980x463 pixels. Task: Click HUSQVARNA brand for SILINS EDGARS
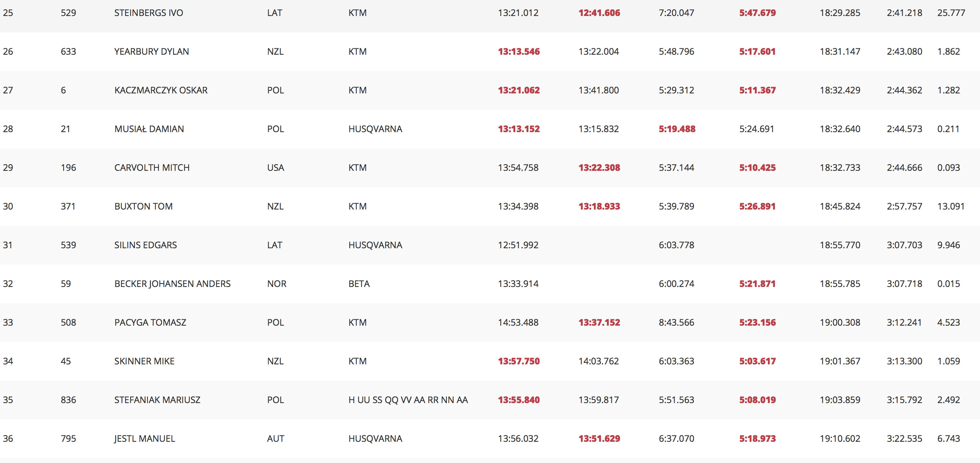tap(375, 245)
